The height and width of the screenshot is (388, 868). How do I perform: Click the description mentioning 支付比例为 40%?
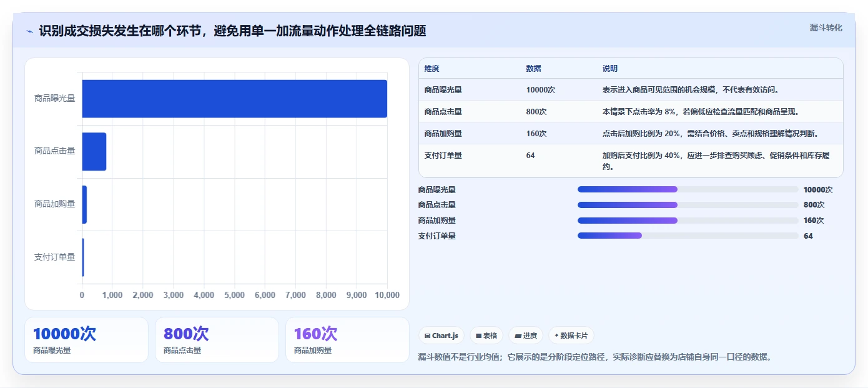pos(716,161)
